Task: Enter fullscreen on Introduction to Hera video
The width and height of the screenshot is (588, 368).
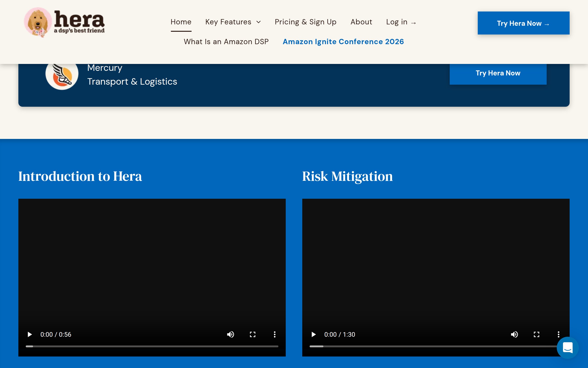Action: (253, 334)
